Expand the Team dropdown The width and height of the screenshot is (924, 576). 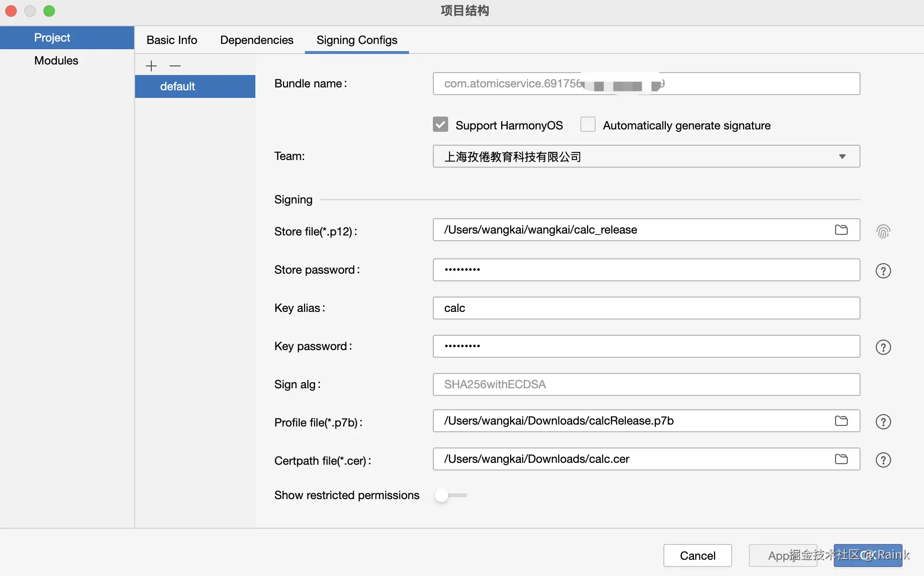[842, 157]
